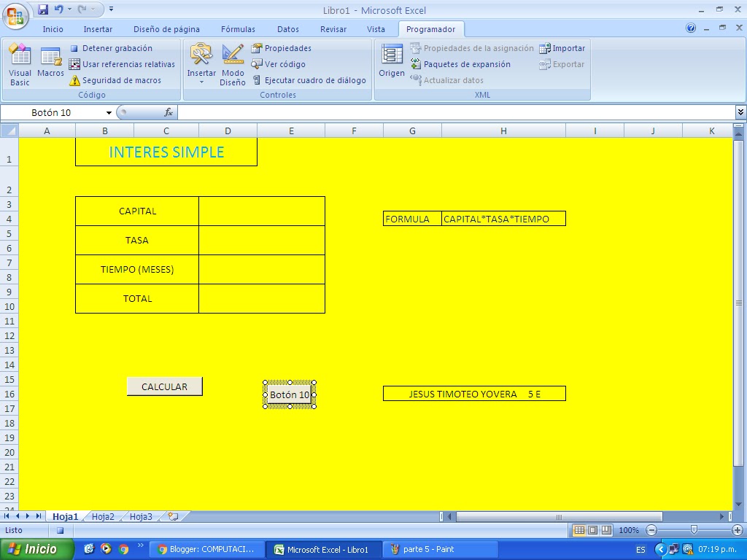The width and height of the screenshot is (747, 560).
Task: Switch to the Hoja2 sheet tab
Action: [102, 516]
